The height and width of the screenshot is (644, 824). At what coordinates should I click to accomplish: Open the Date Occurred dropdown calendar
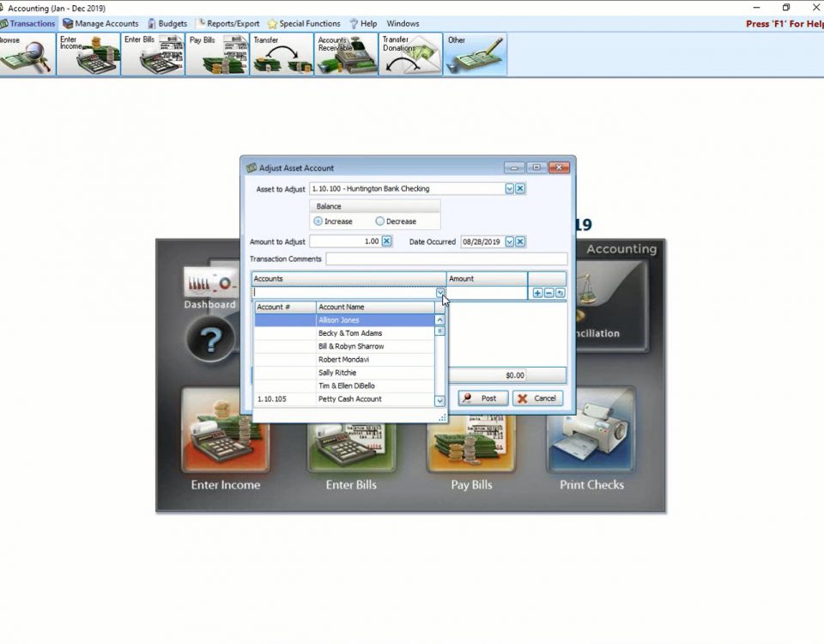(509, 242)
